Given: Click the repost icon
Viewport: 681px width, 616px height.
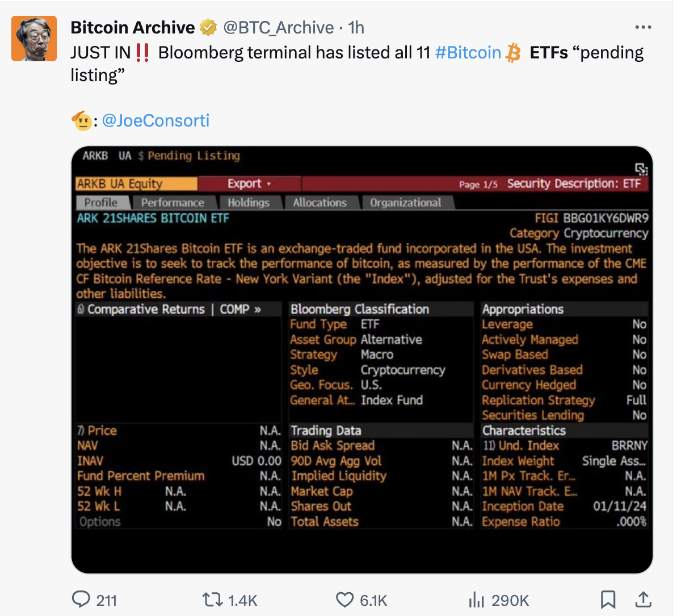Looking at the screenshot, I should coord(212,600).
